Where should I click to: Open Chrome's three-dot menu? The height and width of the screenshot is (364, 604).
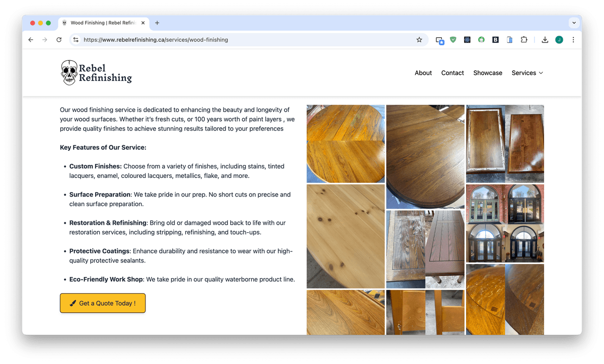click(573, 39)
